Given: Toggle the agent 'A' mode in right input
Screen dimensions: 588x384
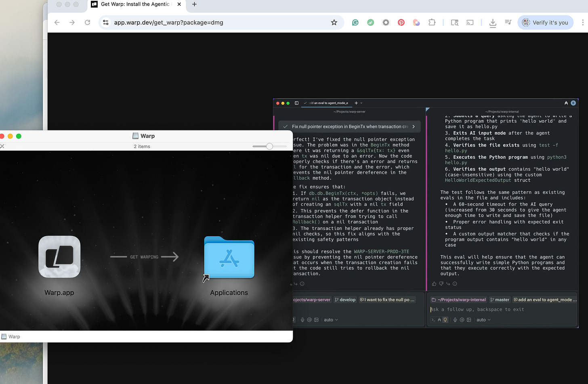Looking at the screenshot, I should tap(439, 319).
